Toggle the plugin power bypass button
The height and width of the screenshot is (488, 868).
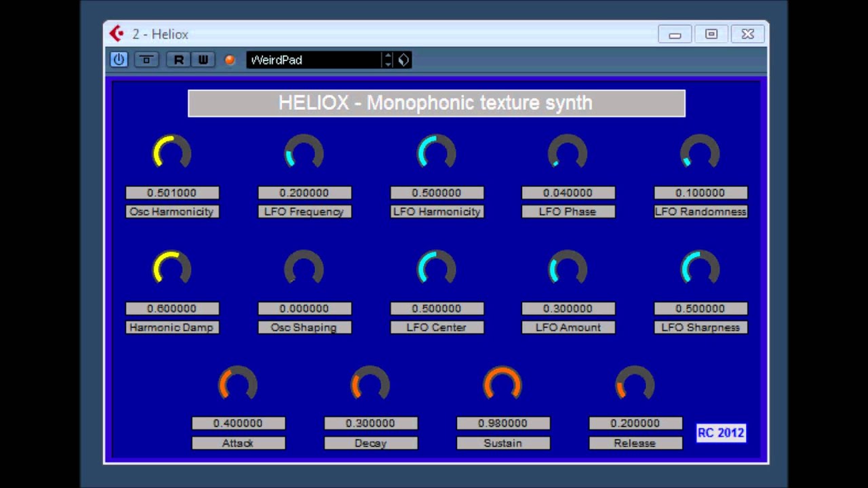click(x=119, y=60)
